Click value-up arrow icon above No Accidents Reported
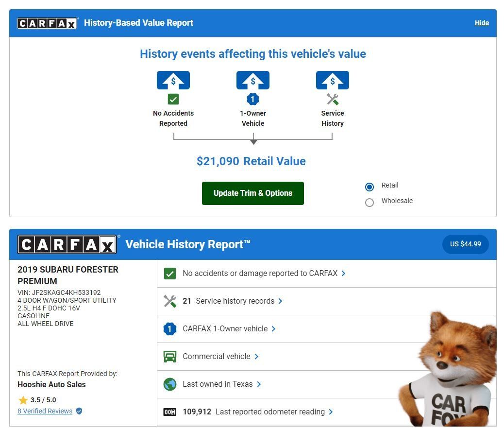 coord(173,80)
